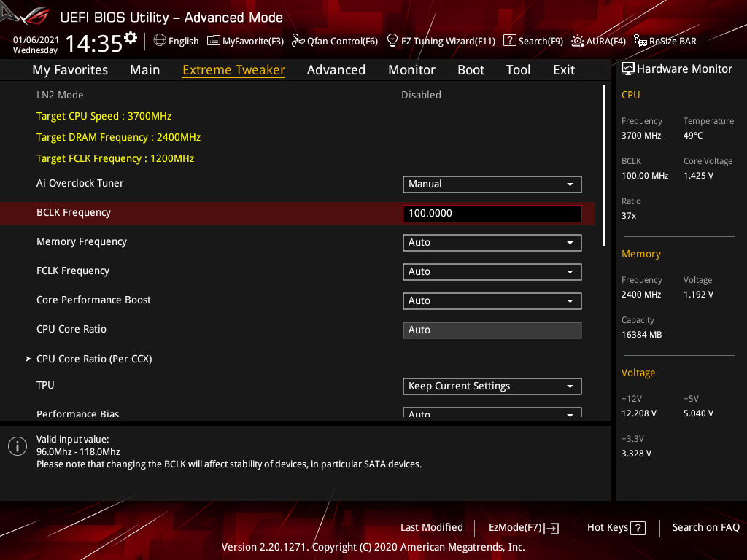Open AURA(F4) lighting icon
This screenshot has height=560, width=747.
pos(578,41)
